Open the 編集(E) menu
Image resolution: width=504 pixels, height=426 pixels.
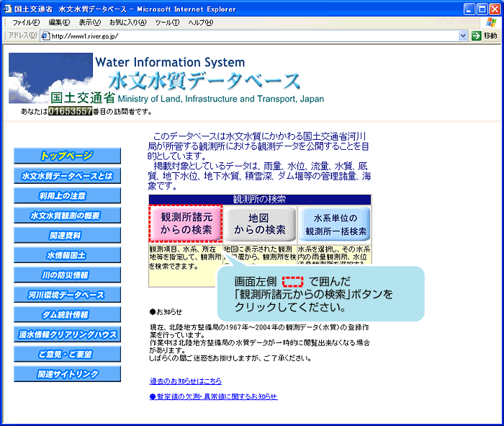click(60, 22)
